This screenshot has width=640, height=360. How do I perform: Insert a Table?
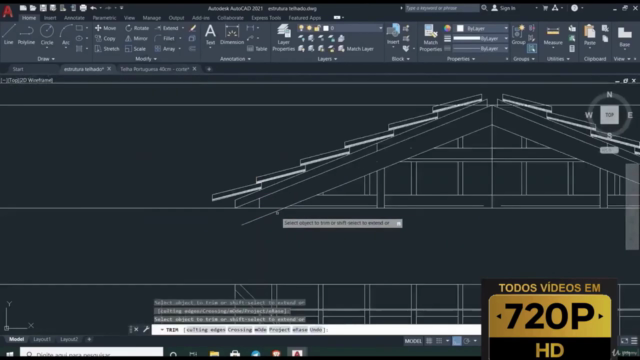pyautogui.click(x=257, y=49)
